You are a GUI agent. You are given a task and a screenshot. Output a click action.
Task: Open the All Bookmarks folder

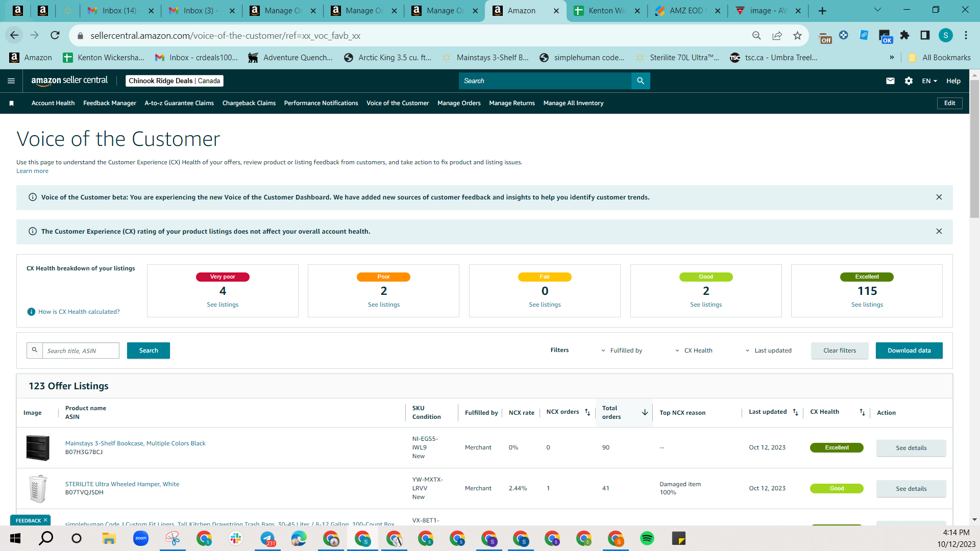[940, 57]
